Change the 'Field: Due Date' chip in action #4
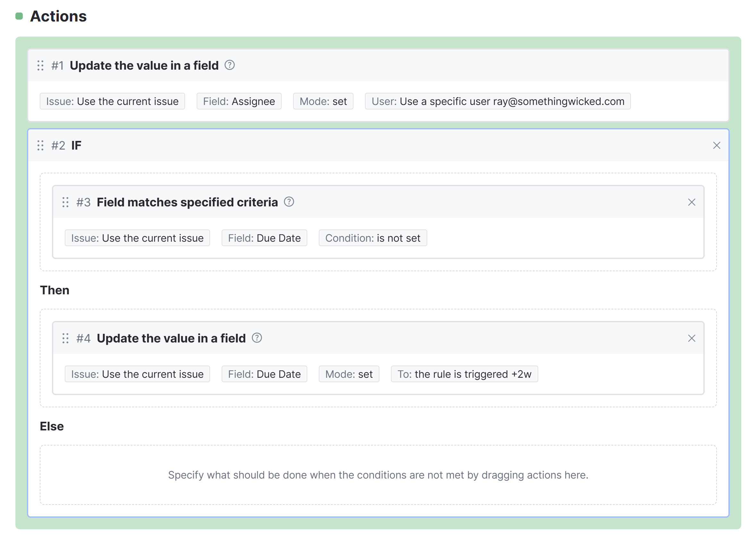 264,374
